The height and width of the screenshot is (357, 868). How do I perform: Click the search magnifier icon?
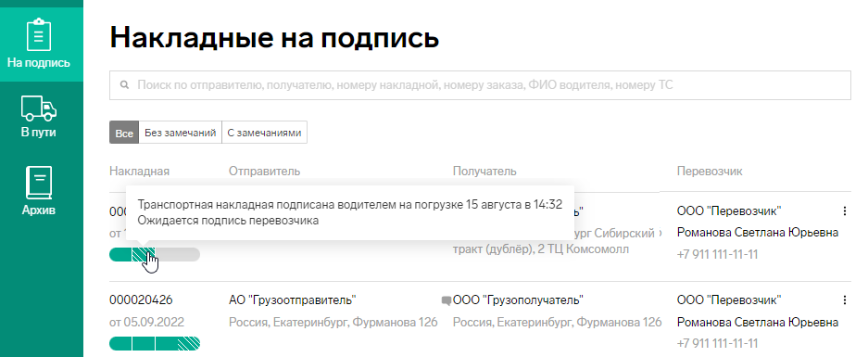[124, 85]
